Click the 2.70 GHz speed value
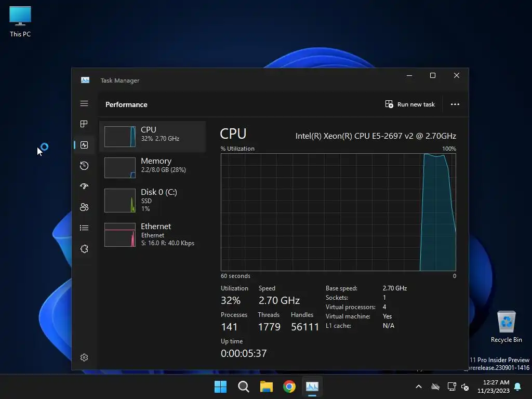Screen dimensions: 532x399 279,300
